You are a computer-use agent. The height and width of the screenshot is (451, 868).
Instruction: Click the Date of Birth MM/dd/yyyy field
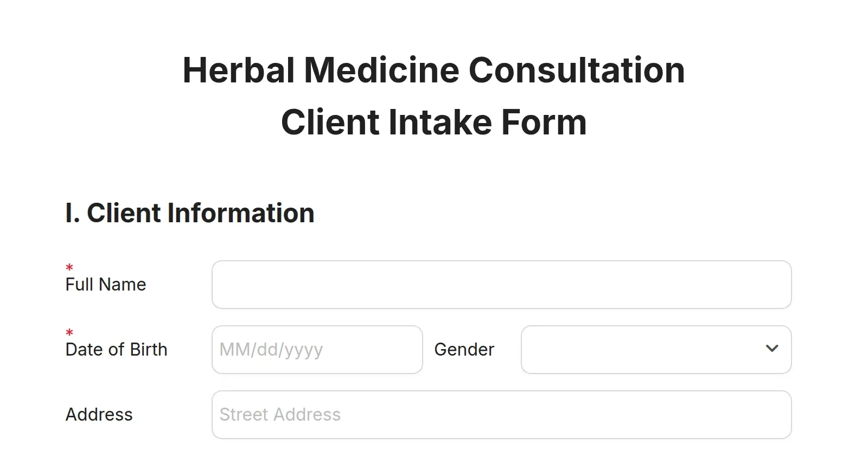tap(317, 350)
